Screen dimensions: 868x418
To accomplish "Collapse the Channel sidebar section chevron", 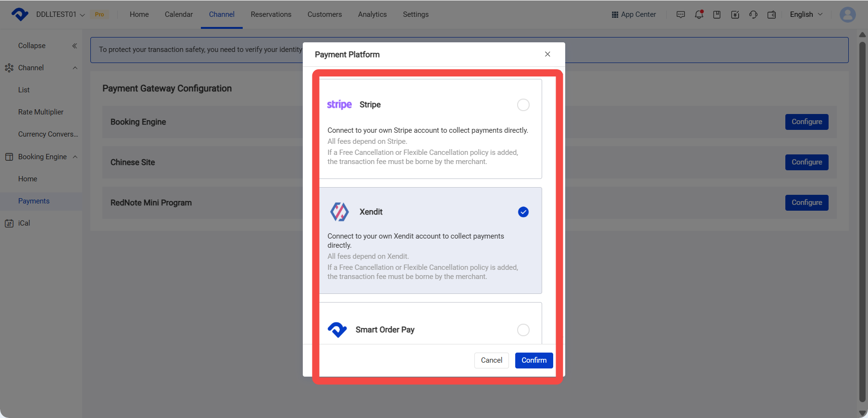I will pyautogui.click(x=75, y=68).
